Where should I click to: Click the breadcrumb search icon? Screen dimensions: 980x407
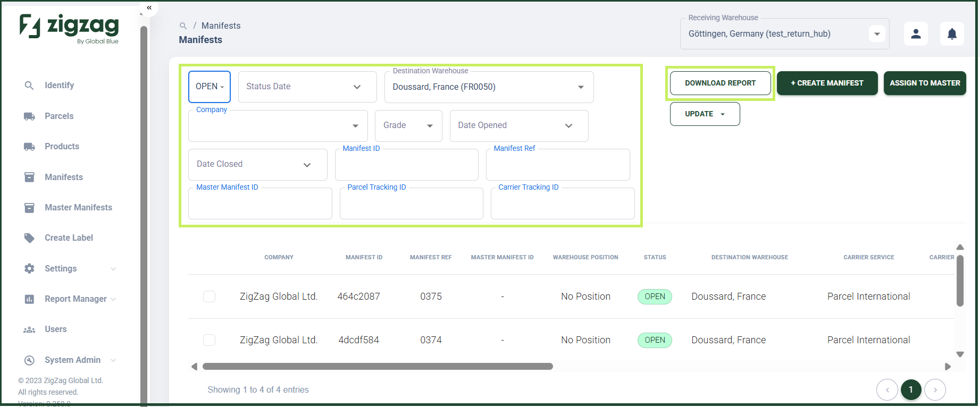click(x=183, y=26)
